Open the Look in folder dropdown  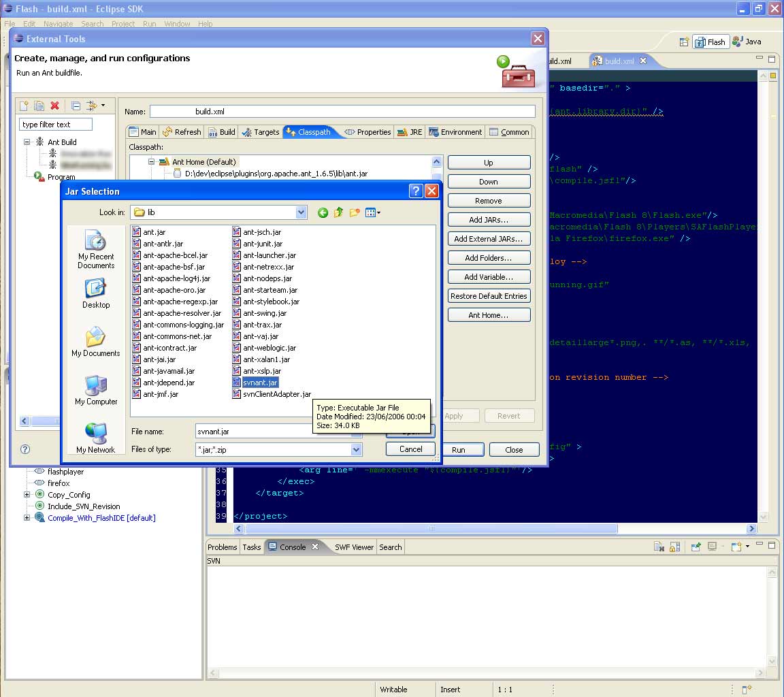coord(301,212)
